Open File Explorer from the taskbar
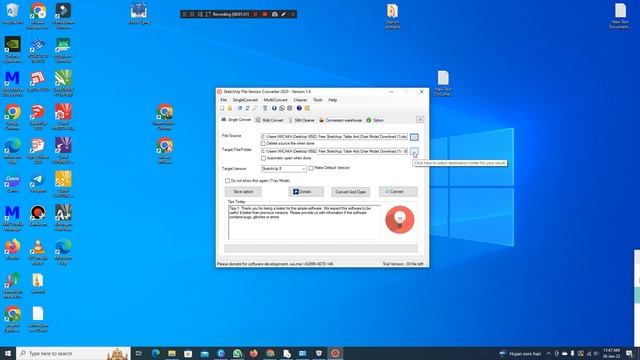This screenshot has height=360, width=640. (x=172, y=353)
